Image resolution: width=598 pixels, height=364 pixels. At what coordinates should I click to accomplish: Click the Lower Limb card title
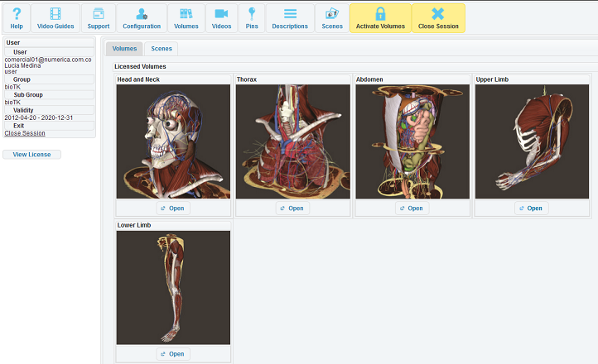click(134, 225)
